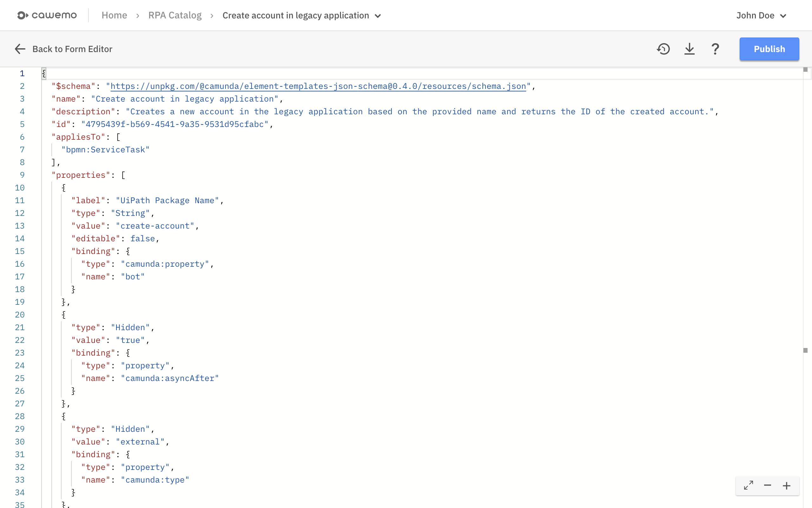The image size is (812, 508).
Task: Open help via question mark icon
Action: pyautogui.click(x=715, y=49)
